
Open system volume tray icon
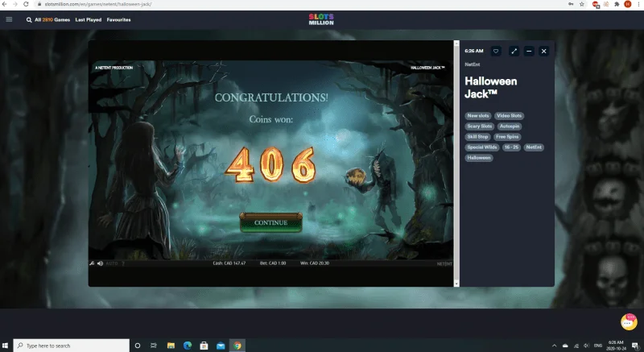(587, 346)
